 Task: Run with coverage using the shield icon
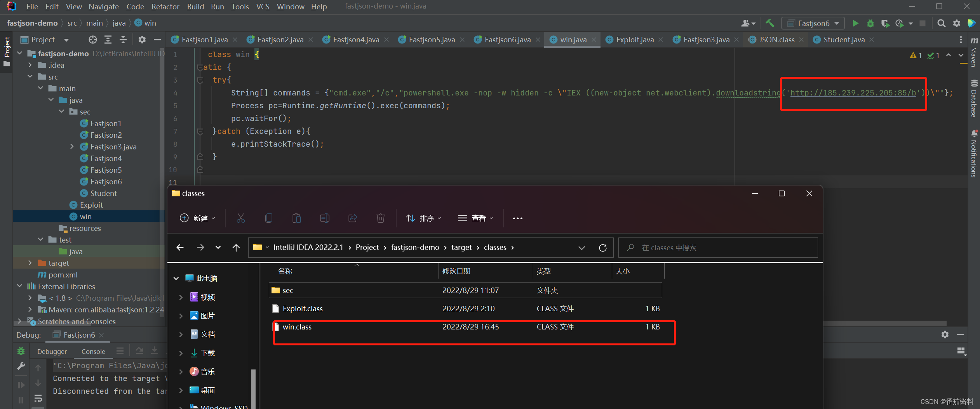pyautogui.click(x=885, y=23)
